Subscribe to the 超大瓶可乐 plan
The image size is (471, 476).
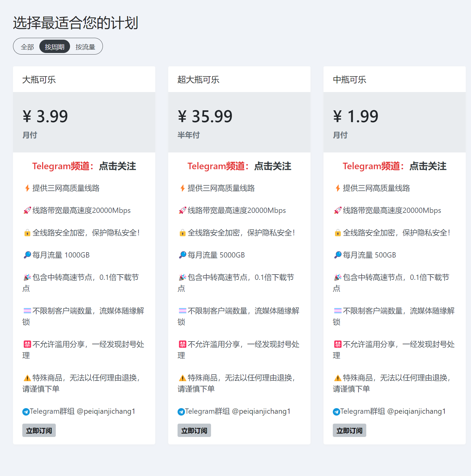pos(194,430)
